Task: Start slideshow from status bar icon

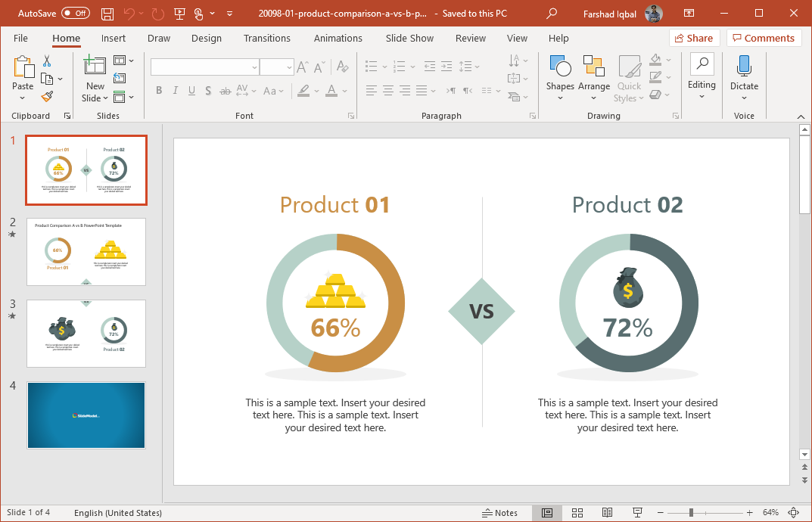Action: [637, 513]
